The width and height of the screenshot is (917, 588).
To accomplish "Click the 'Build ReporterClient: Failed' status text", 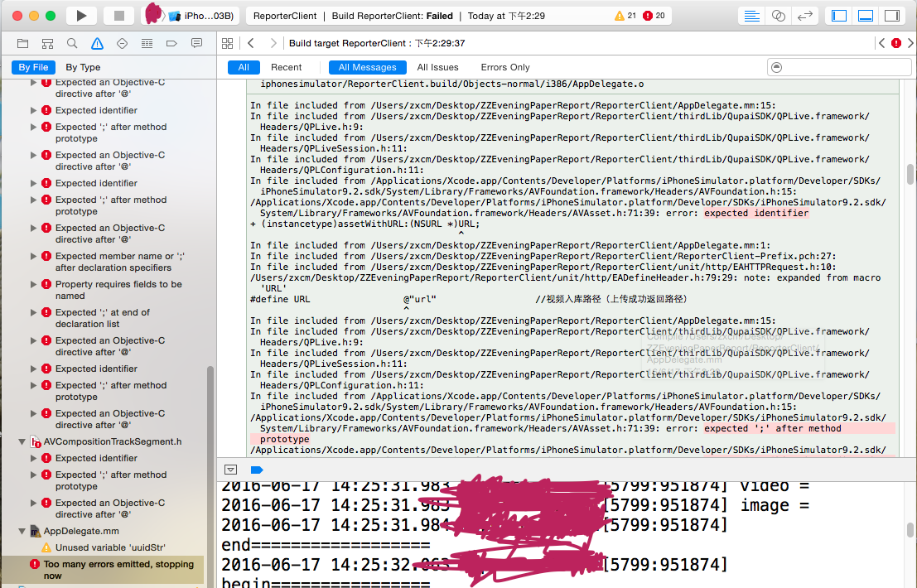I will pyautogui.click(x=393, y=16).
